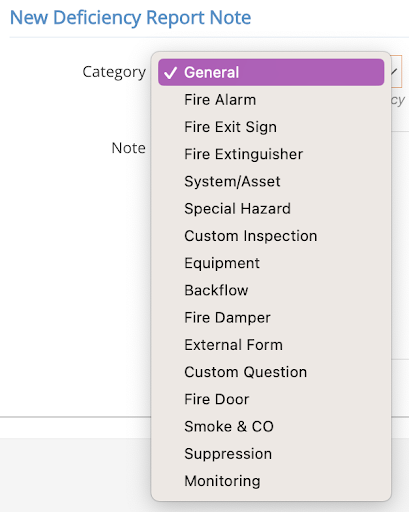Pick Fire Exit Sign from list
The height and width of the screenshot is (512, 409).
click(271, 127)
